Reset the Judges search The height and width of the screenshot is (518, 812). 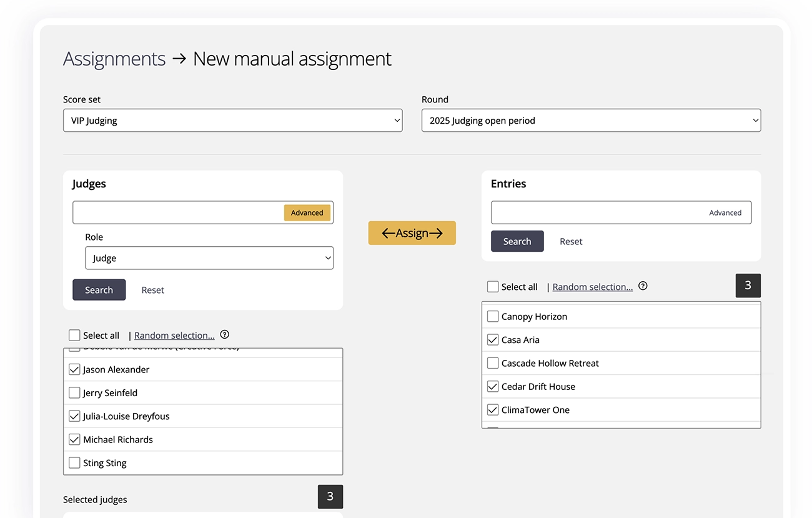coord(153,290)
